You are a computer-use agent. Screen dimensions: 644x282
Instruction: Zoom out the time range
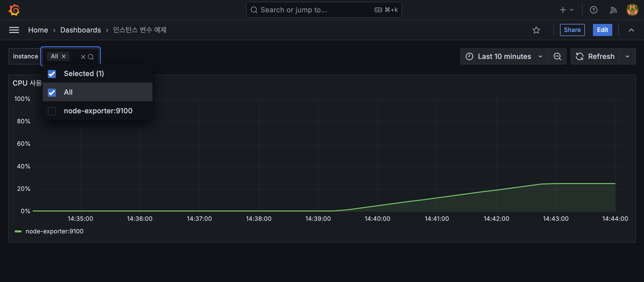tap(557, 56)
